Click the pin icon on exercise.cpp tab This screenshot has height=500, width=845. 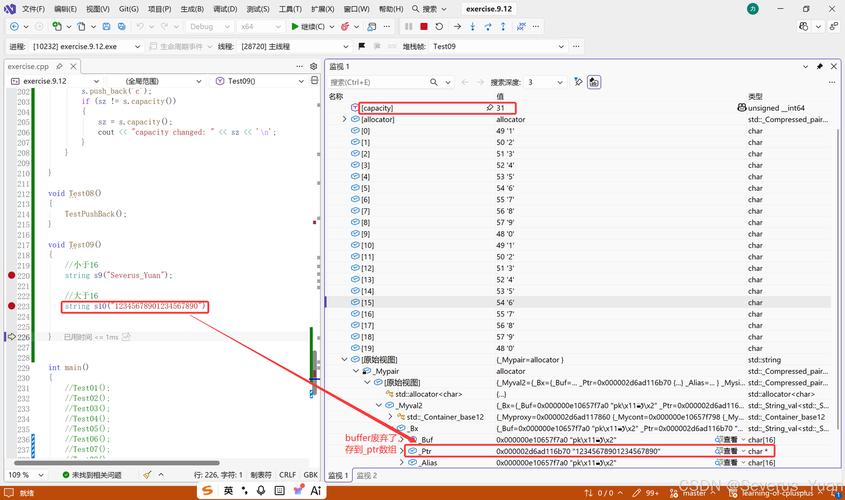[x=59, y=66]
